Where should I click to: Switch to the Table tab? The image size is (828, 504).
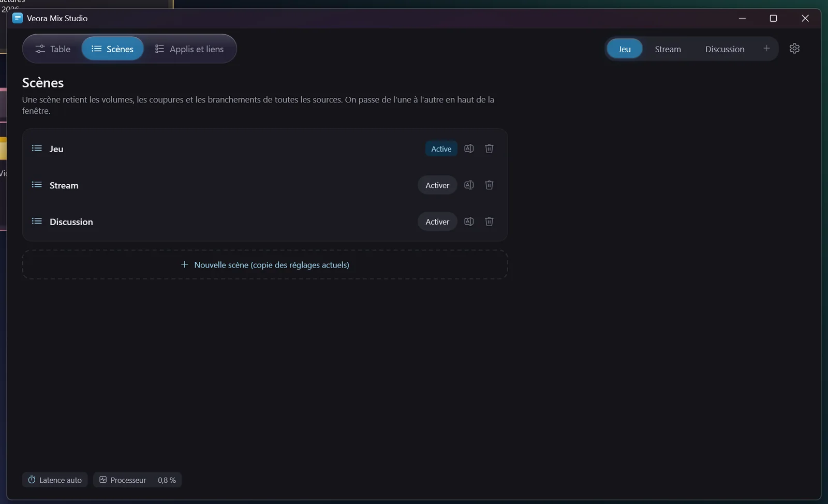coord(53,49)
